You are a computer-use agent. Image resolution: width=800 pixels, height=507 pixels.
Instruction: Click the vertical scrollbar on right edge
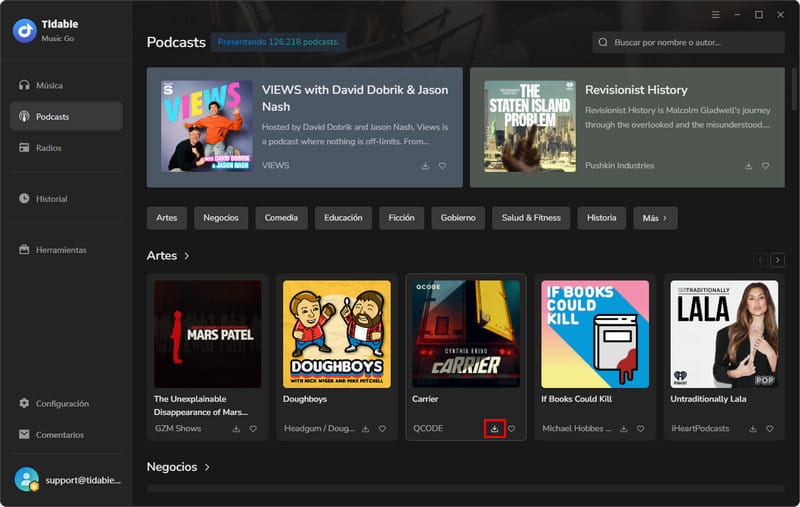coord(795,89)
